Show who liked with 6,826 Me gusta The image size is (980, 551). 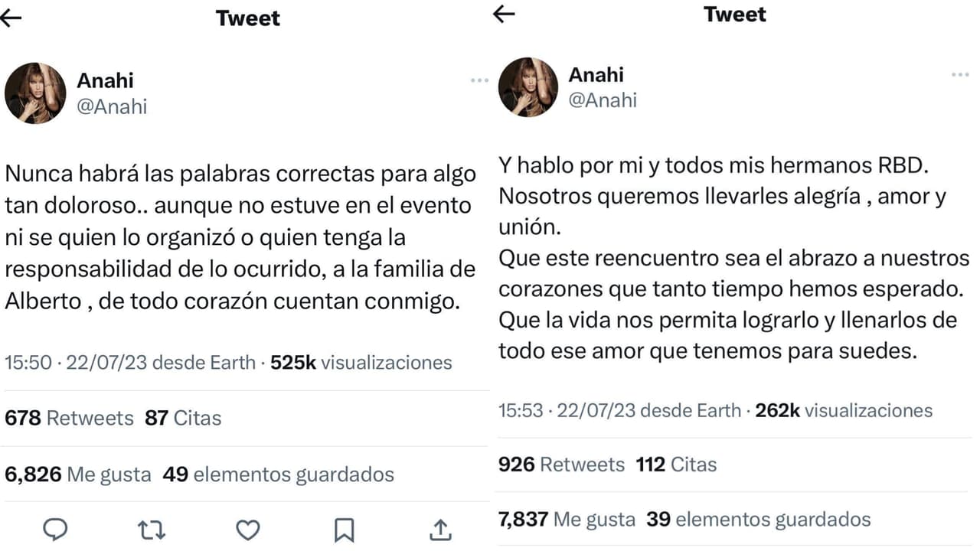(77, 474)
